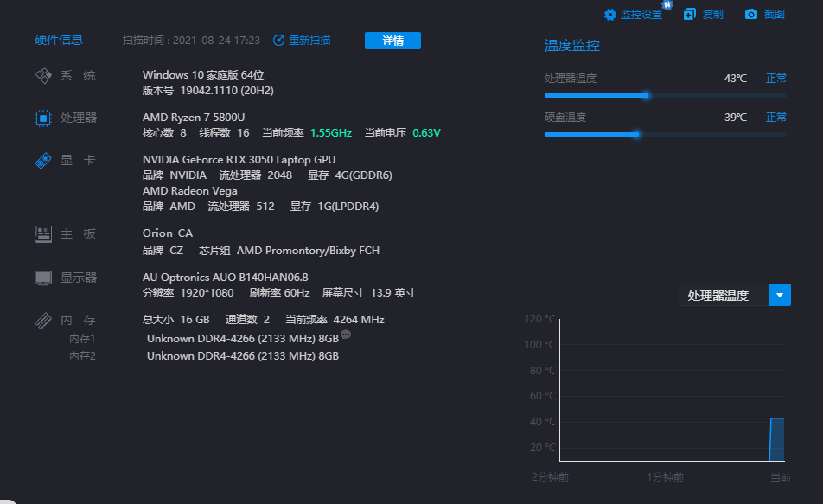The image size is (823, 504).
Task: Click the temperature chart current bar
Action: [777, 439]
